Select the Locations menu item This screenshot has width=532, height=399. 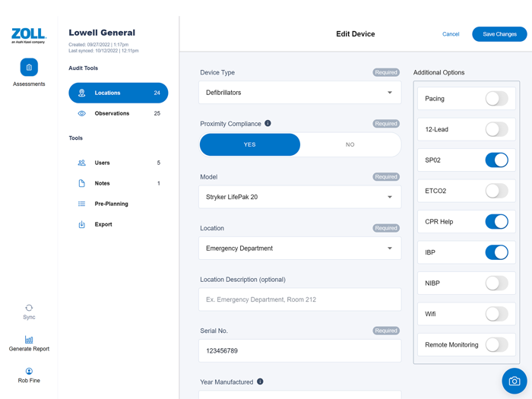[119, 93]
